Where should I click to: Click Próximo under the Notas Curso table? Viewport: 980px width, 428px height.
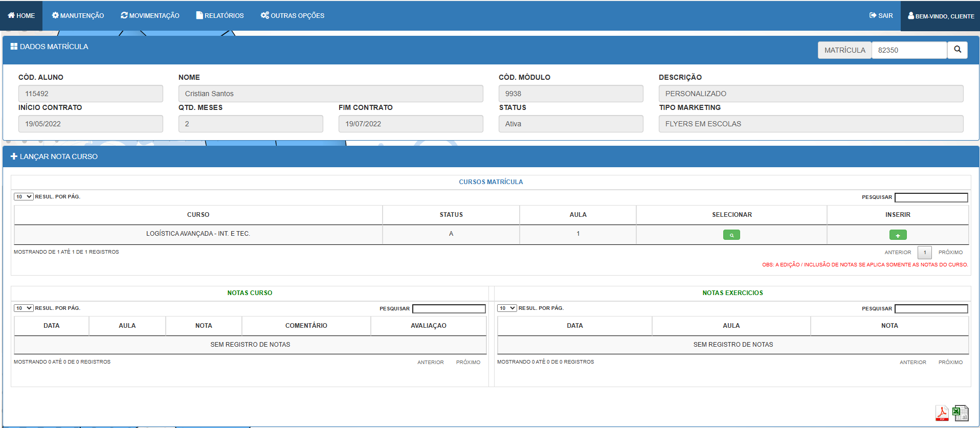pos(468,363)
